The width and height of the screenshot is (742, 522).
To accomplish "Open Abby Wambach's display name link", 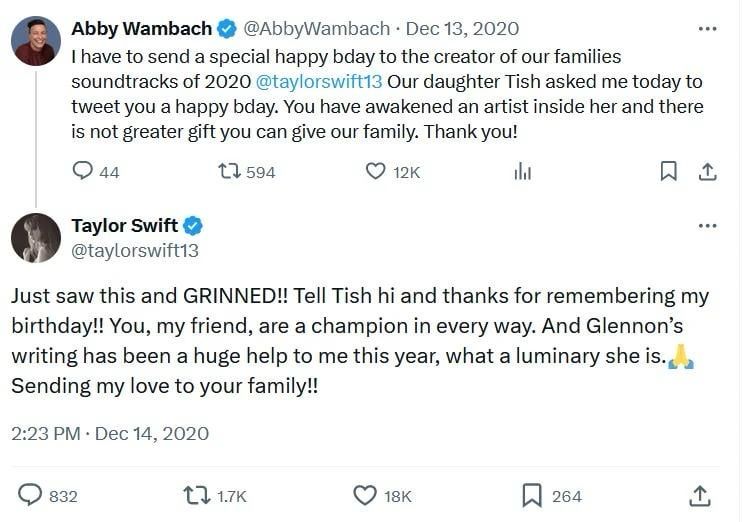I will 129,28.
